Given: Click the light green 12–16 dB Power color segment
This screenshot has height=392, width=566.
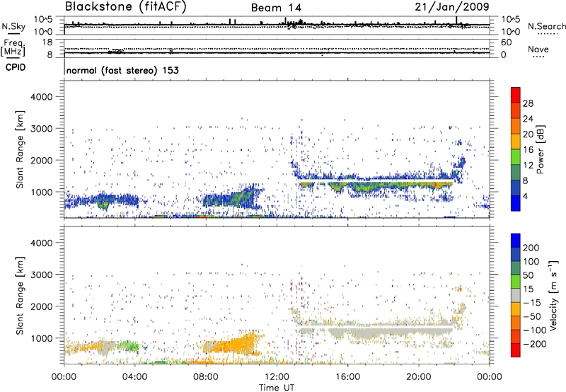Looking at the screenshot, I should 516,156.
